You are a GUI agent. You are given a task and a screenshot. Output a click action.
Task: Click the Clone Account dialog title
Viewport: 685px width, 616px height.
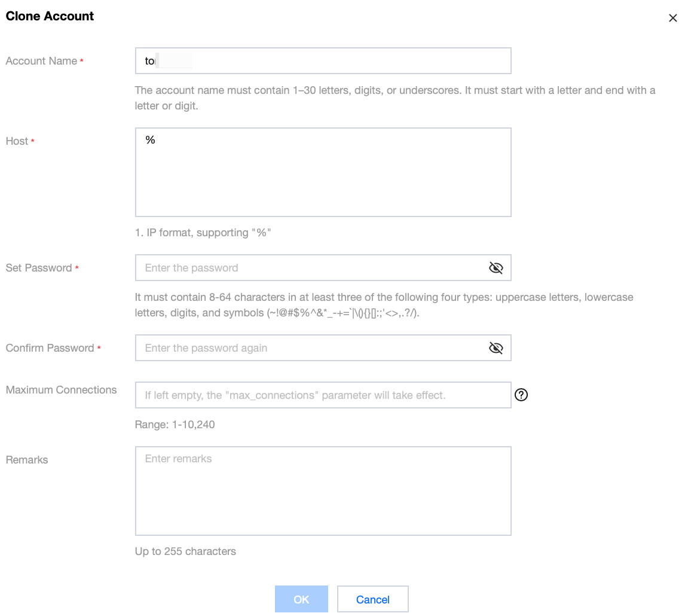click(x=50, y=16)
